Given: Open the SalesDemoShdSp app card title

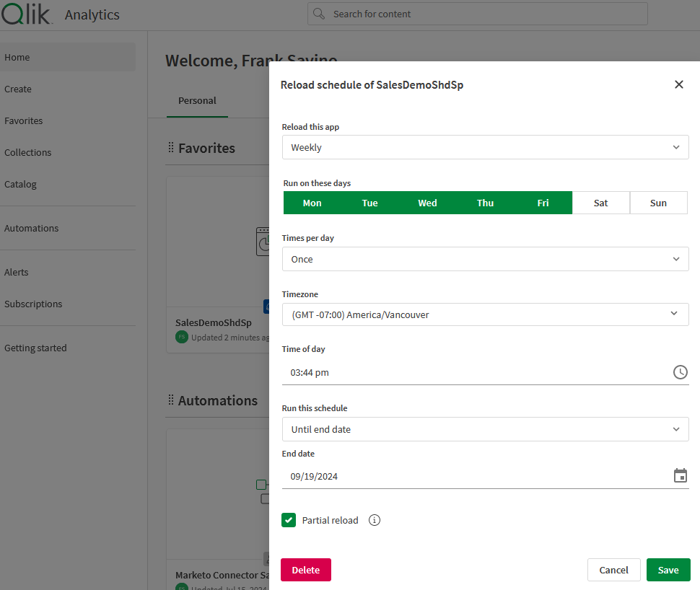Looking at the screenshot, I should coord(214,322).
